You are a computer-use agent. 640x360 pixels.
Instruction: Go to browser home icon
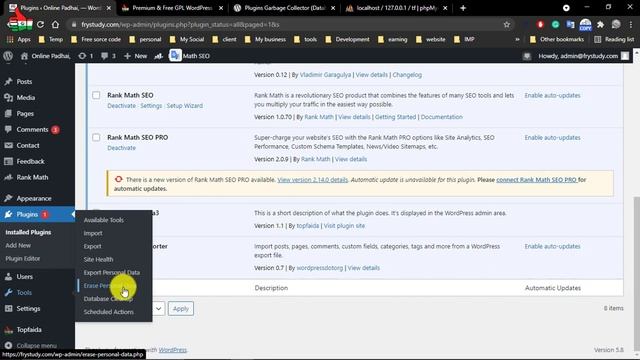(x=56, y=24)
